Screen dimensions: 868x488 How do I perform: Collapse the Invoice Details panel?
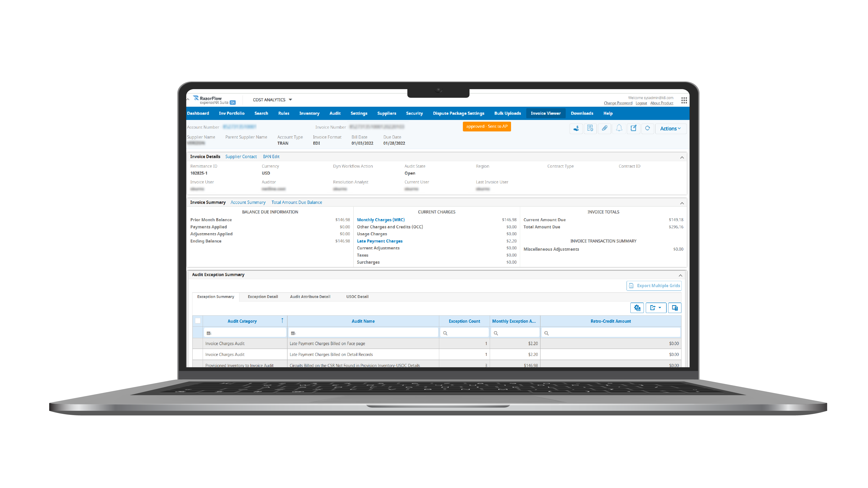click(x=682, y=157)
